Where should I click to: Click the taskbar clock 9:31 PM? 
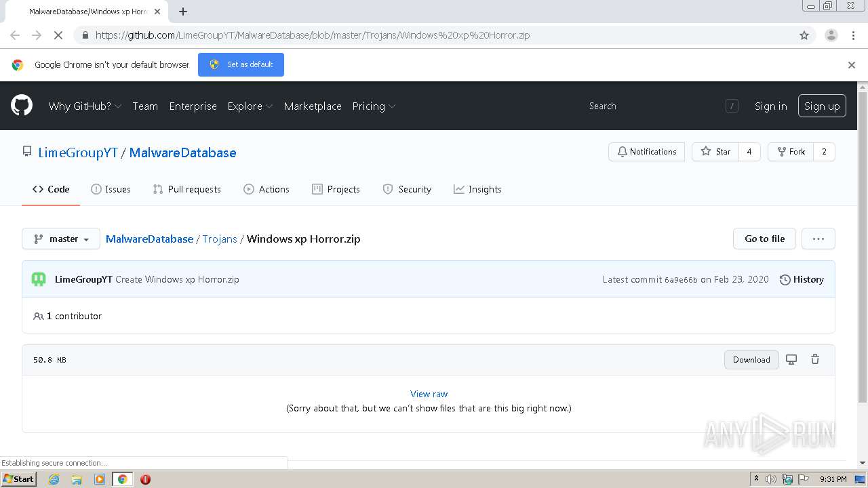pyautogui.click(x=833, y=479)
